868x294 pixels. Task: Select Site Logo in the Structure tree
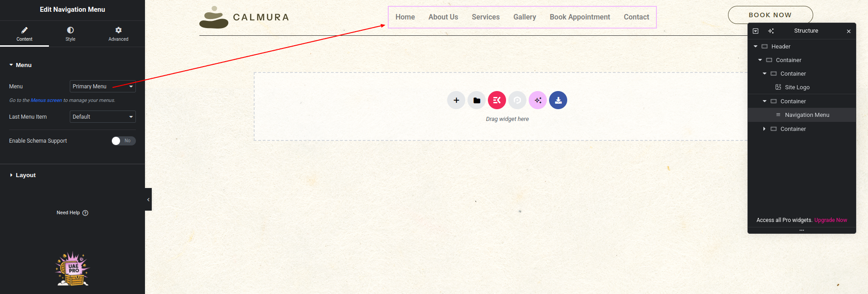[x=797, y=87]
